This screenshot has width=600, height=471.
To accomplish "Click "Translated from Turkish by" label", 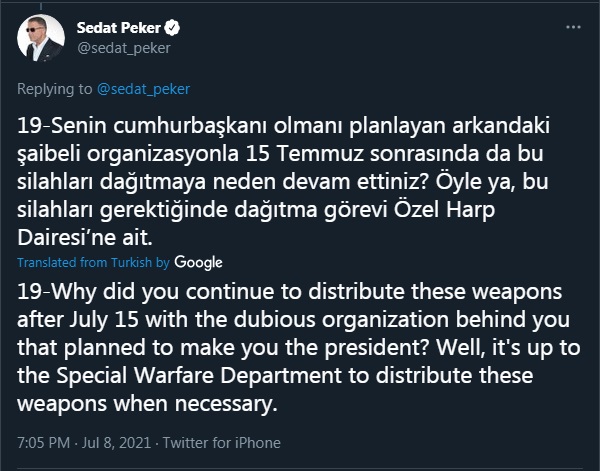I will coord(94,262).
